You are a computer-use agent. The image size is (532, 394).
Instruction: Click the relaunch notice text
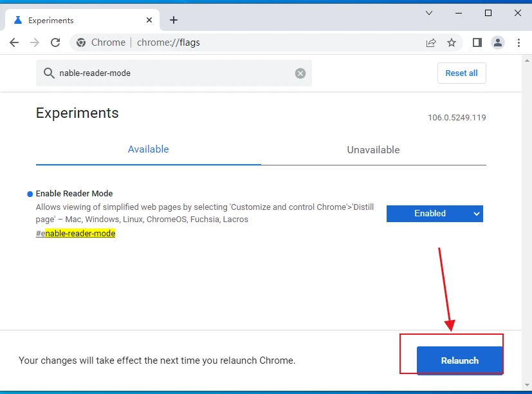click(x=157, y=361)
